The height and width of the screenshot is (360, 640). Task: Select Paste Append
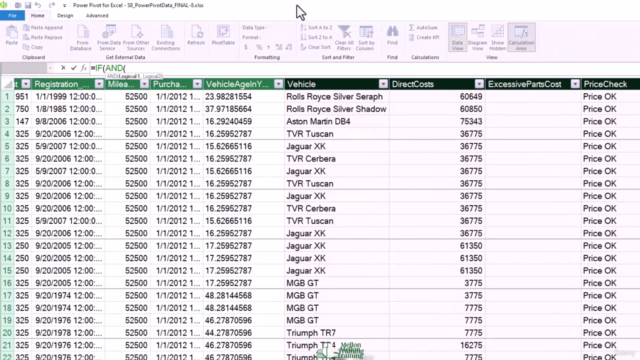[x=43, y=27]
